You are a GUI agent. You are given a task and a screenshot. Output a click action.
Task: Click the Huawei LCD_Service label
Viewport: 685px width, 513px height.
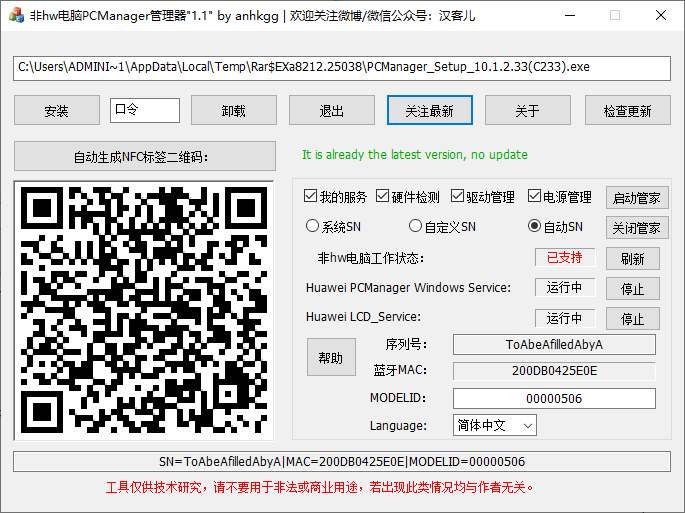363,317
